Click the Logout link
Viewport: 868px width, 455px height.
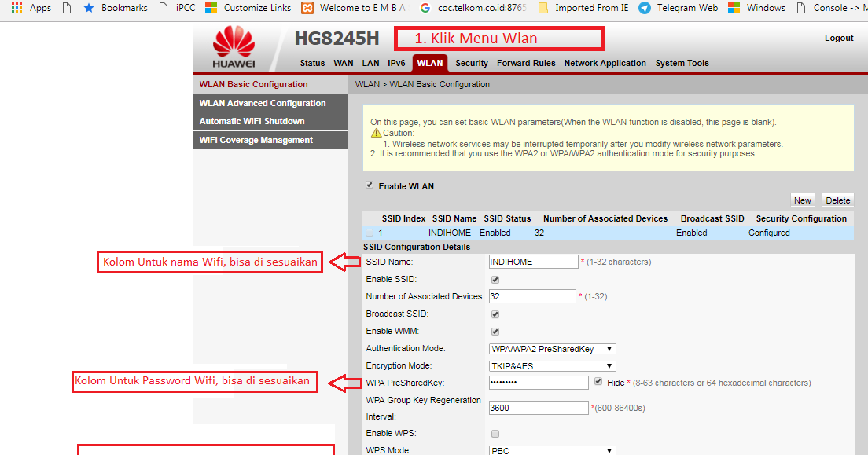coord(839,37)
